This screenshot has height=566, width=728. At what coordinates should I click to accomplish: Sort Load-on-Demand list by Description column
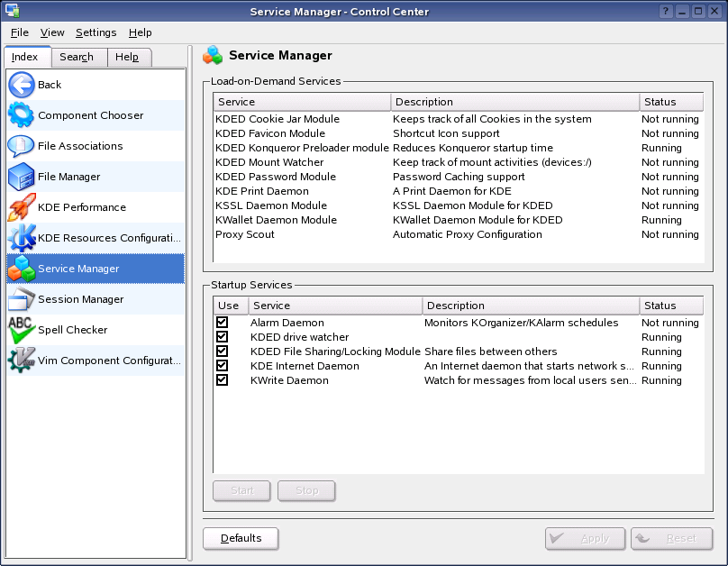515,102
